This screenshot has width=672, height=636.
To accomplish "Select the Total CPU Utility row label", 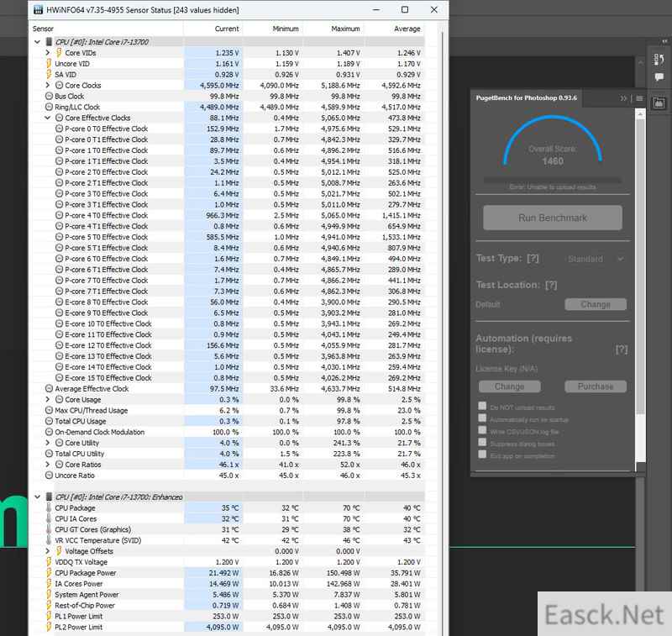I will point(80,454).
